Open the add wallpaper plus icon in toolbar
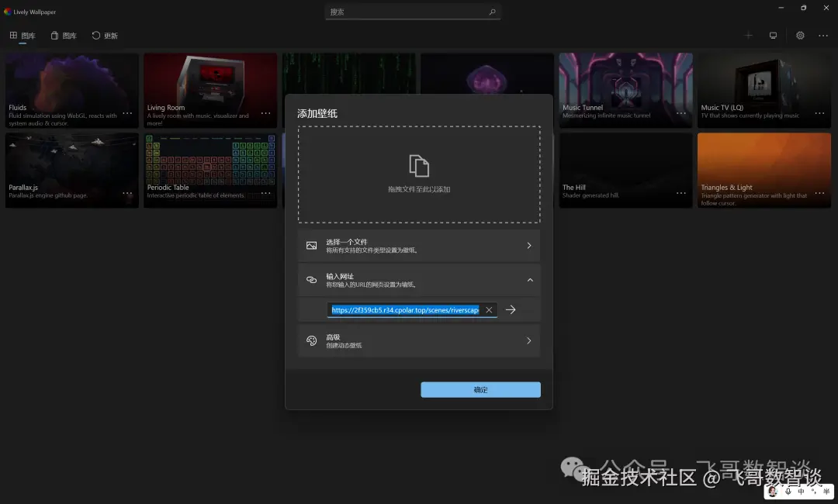 (x=748, y=35)
